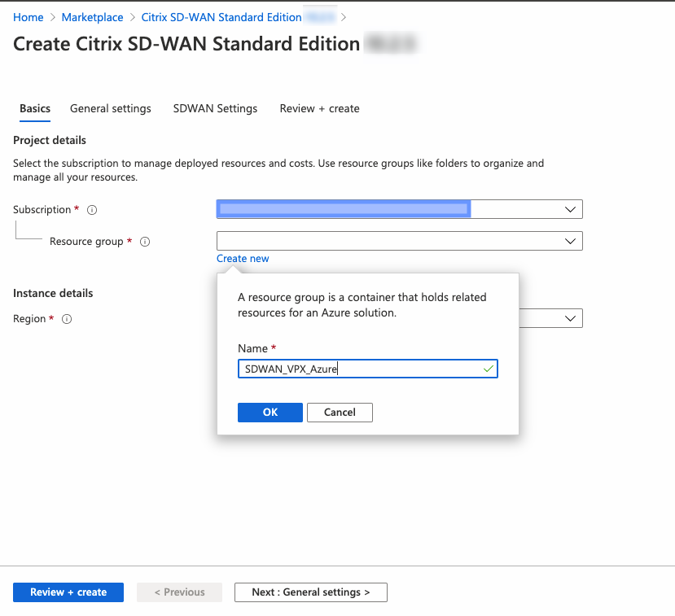
Task: Click the resource group description text in popup
Action: 362,305
